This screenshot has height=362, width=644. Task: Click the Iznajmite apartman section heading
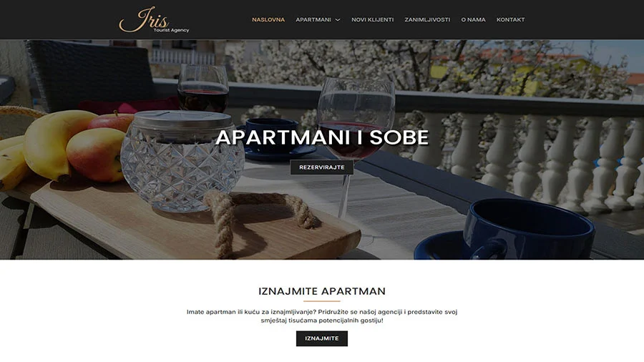click(x=322, y=291)
